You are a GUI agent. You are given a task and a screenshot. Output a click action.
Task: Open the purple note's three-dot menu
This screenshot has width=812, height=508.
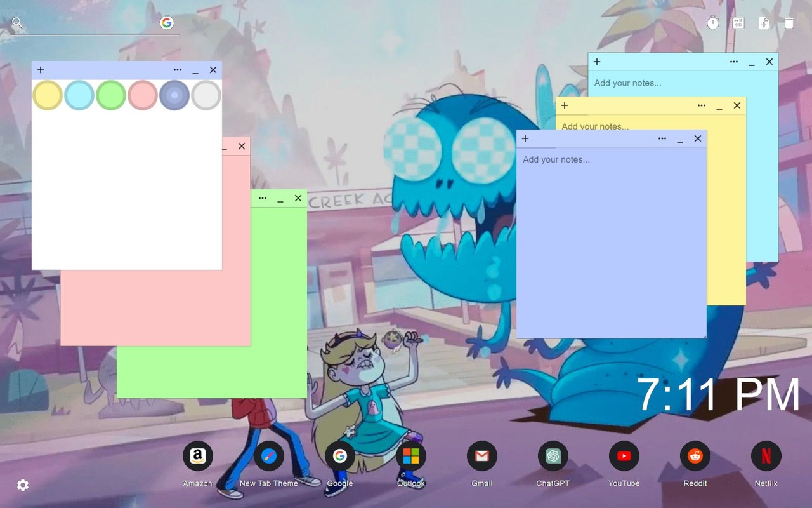662,138
